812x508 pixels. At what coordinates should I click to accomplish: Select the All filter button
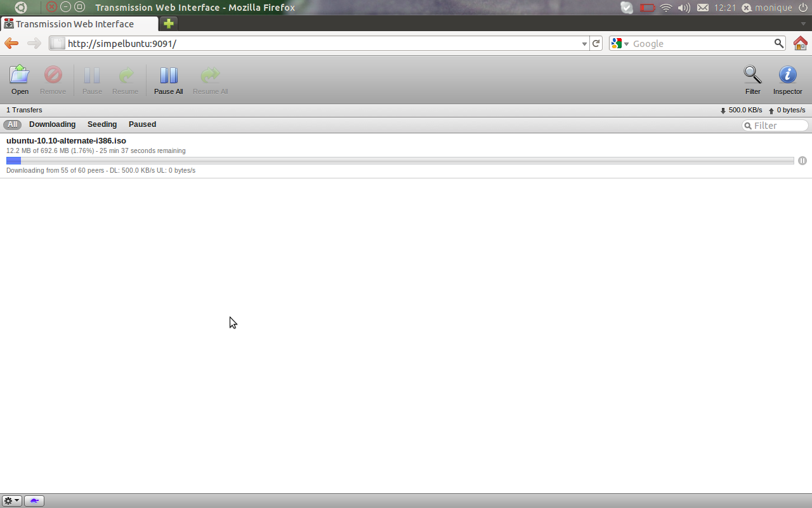[x=12, y=124]
